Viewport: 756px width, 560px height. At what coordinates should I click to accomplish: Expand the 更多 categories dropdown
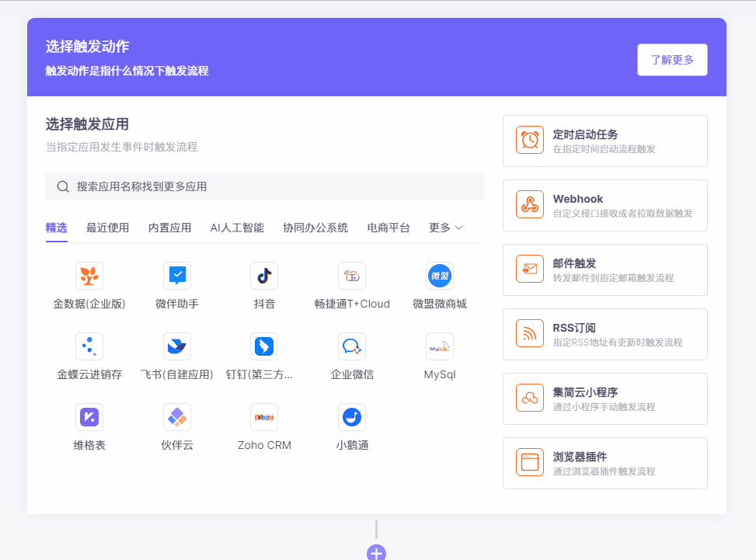click(x=446, y=228)
